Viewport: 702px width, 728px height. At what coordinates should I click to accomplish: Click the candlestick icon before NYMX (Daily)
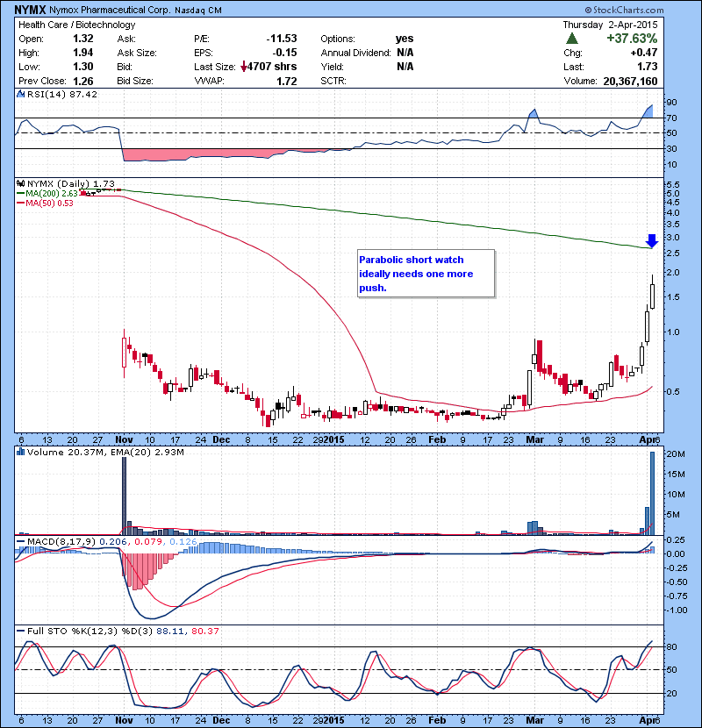tap(20, 184)
